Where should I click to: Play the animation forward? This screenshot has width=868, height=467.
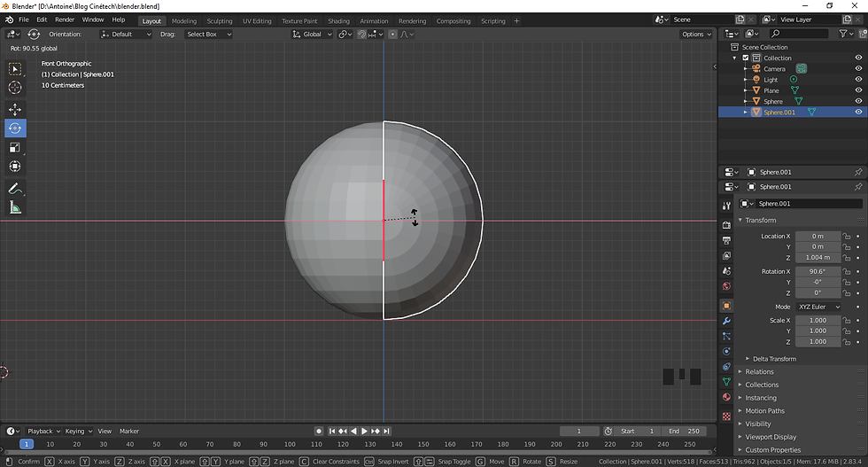click(x=364, y=431)
